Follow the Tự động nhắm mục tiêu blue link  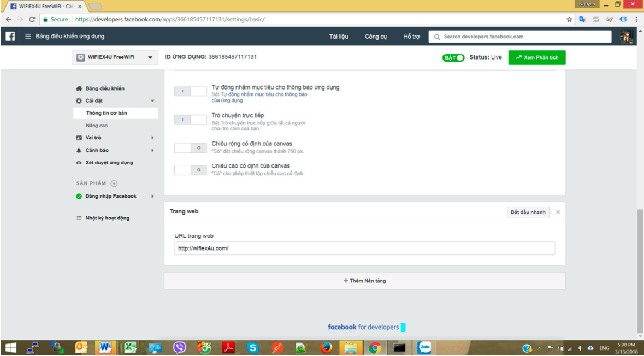pyautogui.click(x=261, y=97)
